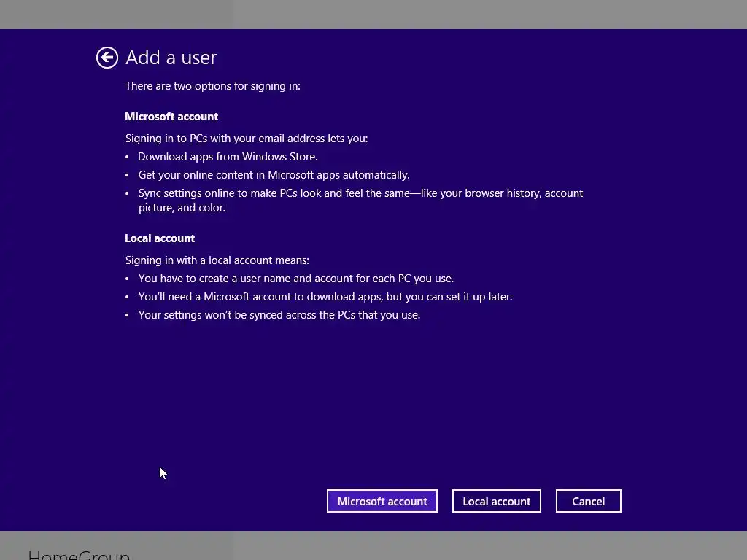Click the bold 'Local account' heading
747x560 pixels.
point(160,238)
